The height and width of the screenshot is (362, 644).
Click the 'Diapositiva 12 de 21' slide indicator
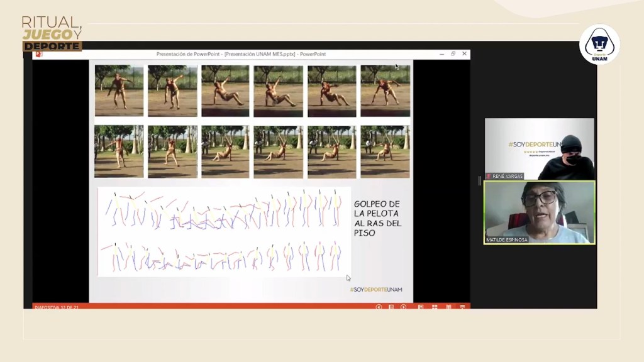57,307
